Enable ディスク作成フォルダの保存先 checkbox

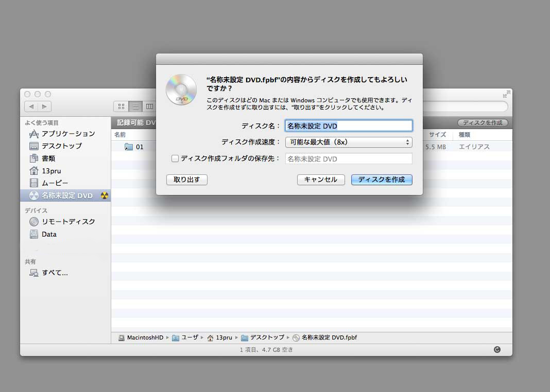pyautogui.click(x=175, y=158)
